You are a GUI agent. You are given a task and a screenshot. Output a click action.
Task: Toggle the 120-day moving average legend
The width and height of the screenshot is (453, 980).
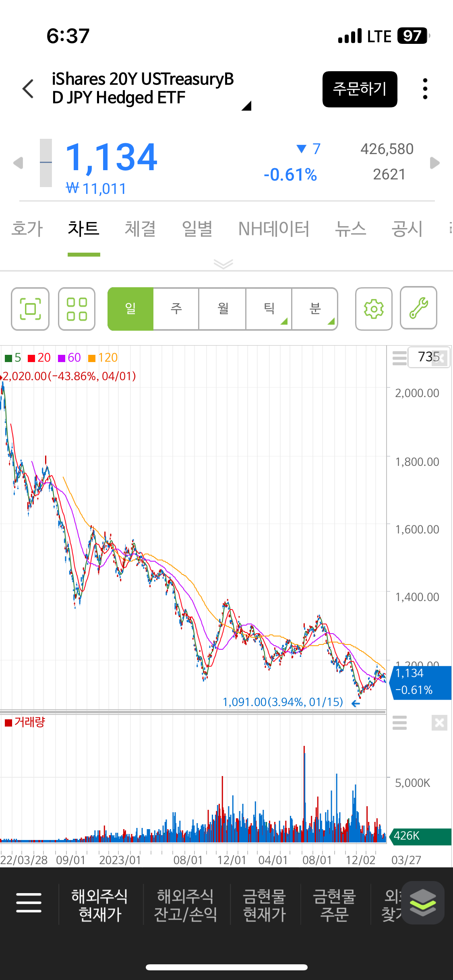pyautogui.click(x=103, y=358)
